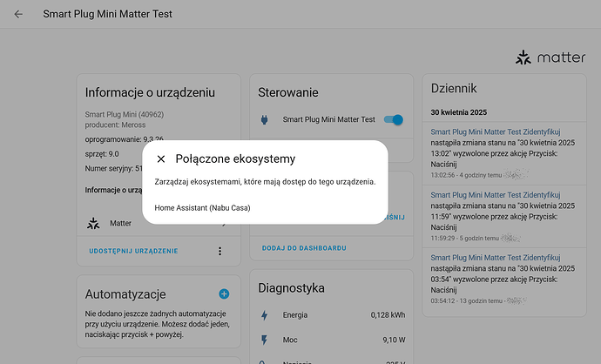The image size is (601, 364).
Task: Open the 03:54 Zidentyfikuj log entry link
Action: tap(496, 258)
